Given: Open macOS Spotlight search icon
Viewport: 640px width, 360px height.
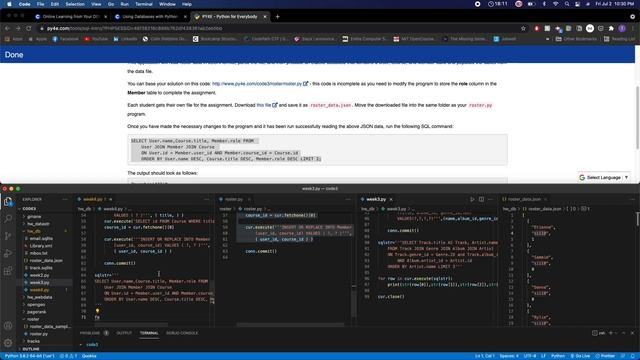Looking at the screenshot, I should pos(567,4).
